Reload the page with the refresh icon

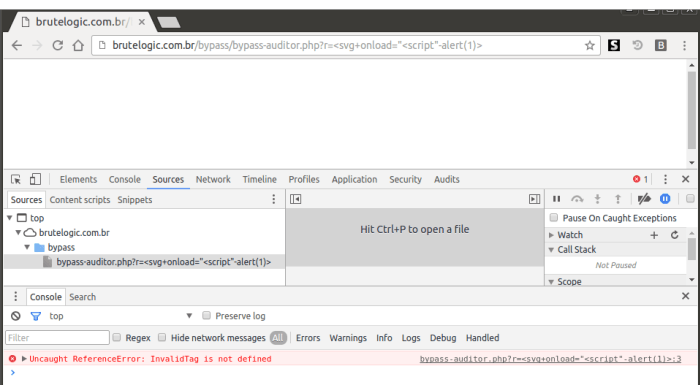(58, 46)
